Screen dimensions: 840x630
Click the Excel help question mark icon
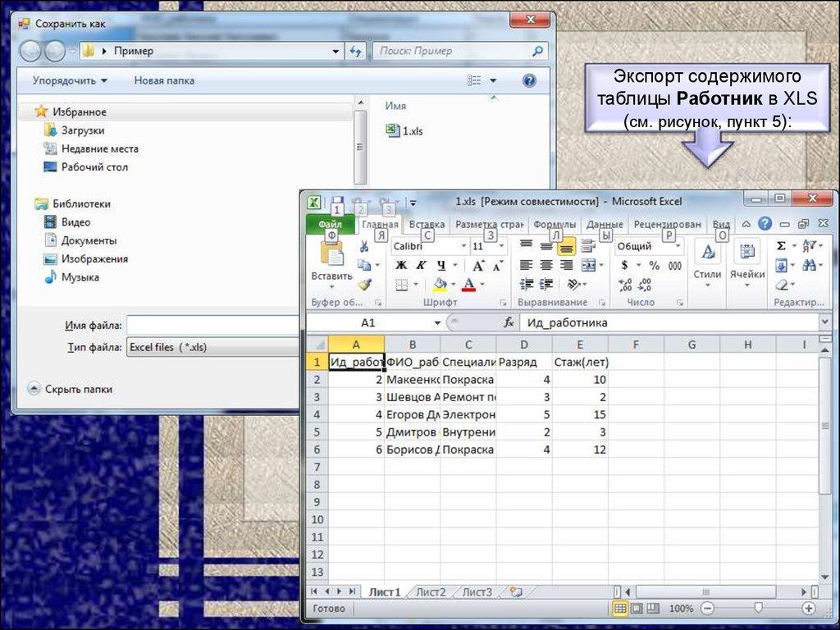coord(765,224)
